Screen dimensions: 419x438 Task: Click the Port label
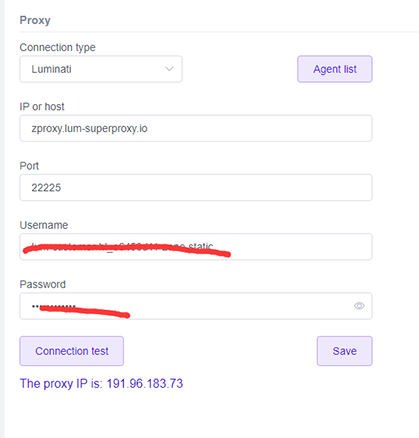tap(29, 166)
